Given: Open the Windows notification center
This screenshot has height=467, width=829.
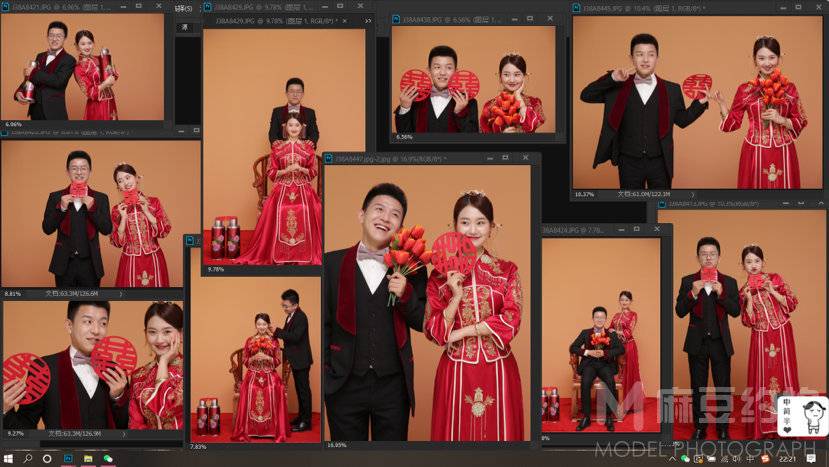Looking at the screenshot, I should [x=810, y=459].
